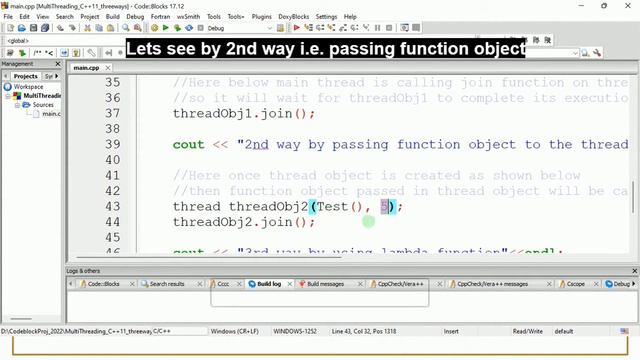Click the wrench options icon
This screenshot has width=640, height=360.
(597, 53)
